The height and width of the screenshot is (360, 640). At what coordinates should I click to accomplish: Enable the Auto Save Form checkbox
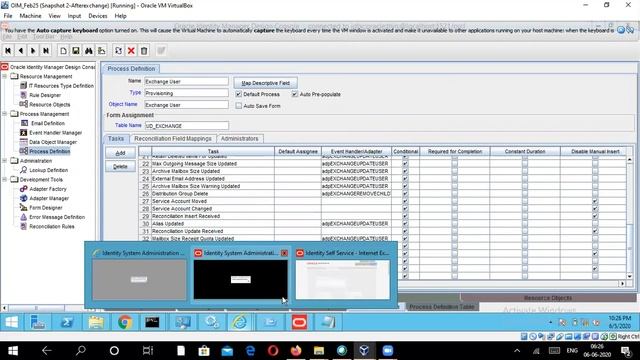coord(238,106)
